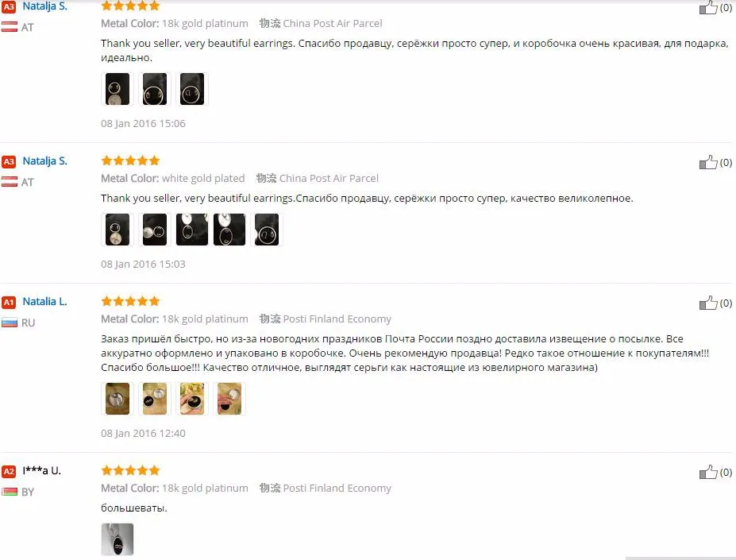Open third photo in 15:06 review
Viewport: 736px width, 560px height.
pyautogui.click(x=192, y=89)
